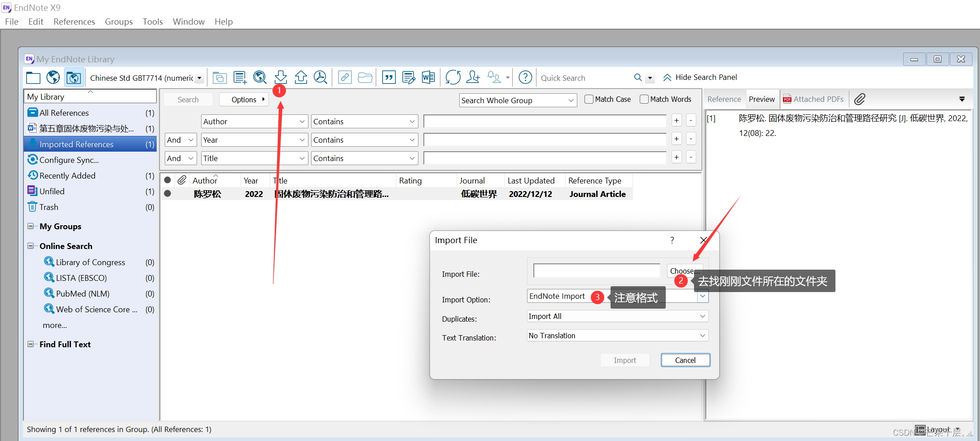The height and width of the screenshot is (441, 980).
Task: Switch to Local Library Mode icon
Action: point(33,78)
